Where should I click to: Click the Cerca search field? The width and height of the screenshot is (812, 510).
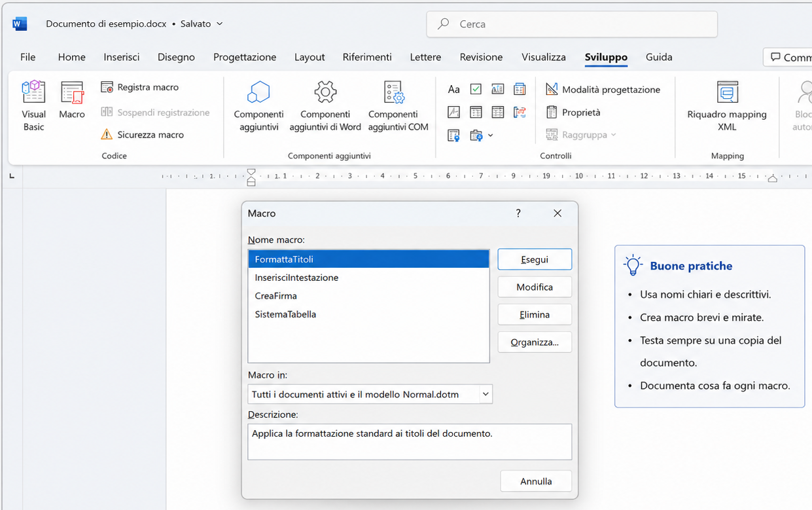coord(572,24)
